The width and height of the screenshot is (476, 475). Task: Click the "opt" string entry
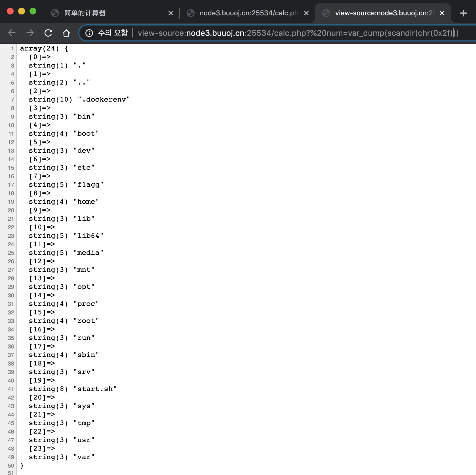pos(62,287)
